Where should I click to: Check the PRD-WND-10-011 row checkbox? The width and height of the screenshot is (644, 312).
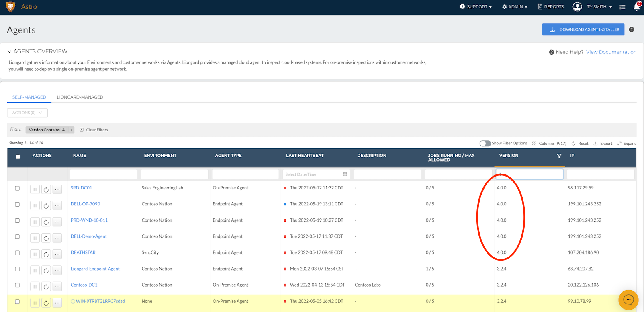click(x=17, y=220)
